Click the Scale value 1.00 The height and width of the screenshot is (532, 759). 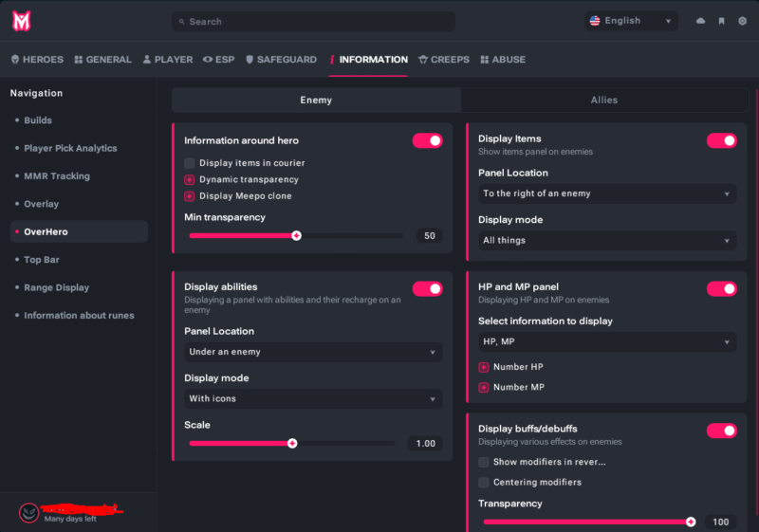(x=425, y=444)
